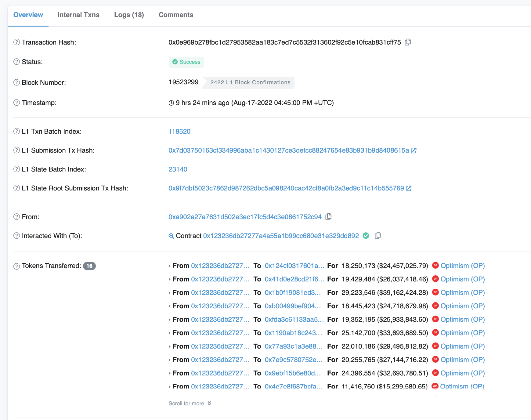Screen dimensions: 531x420
Task: Click help icon next to Status
Action: [x=17, y=62]
